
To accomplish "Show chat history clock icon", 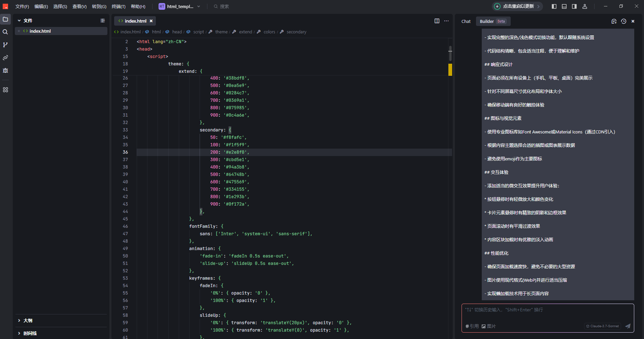I will point(623,21).
